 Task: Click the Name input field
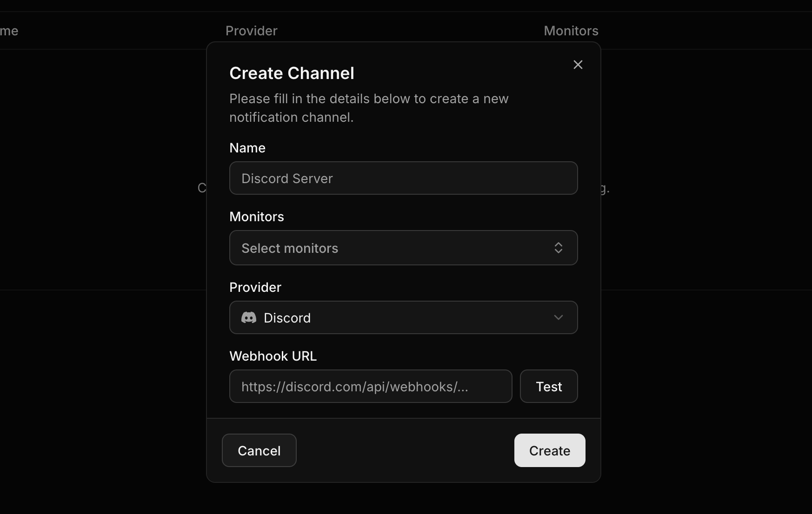pyautogui.click(x=403, y=178)
